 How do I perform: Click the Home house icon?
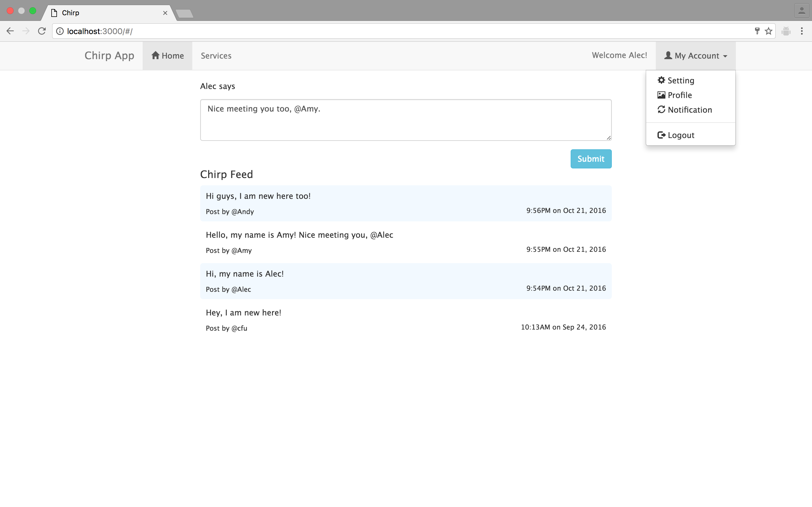coord(155,55)
